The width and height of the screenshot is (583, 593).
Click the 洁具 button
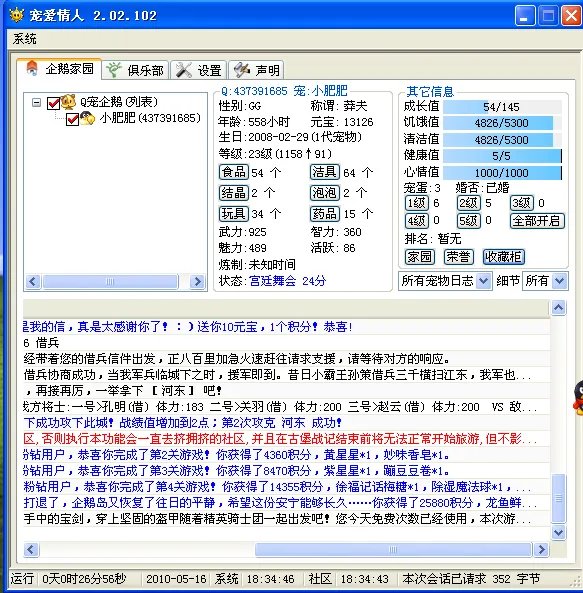pyautogui.click(x=325, y=172)
